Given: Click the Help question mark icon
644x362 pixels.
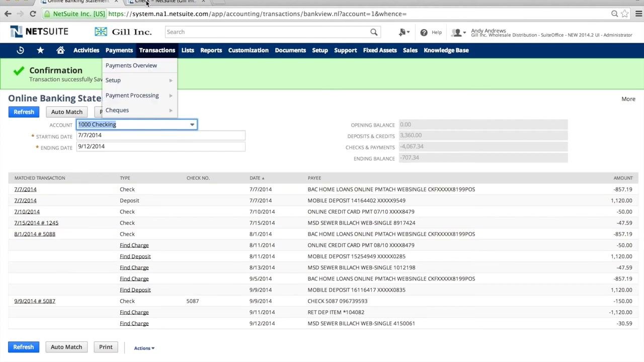Looking at the screenshot, I should 424,32.
